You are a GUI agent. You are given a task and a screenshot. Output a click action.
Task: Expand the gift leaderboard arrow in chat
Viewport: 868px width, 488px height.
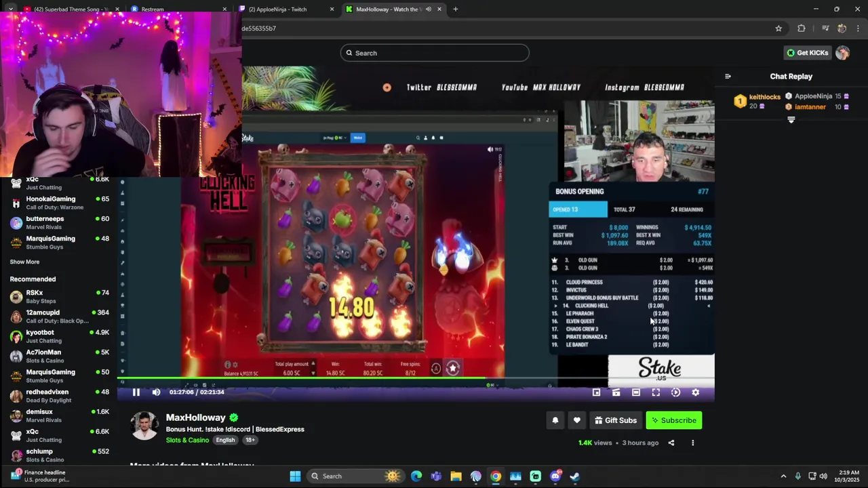[x=791, y=120]
